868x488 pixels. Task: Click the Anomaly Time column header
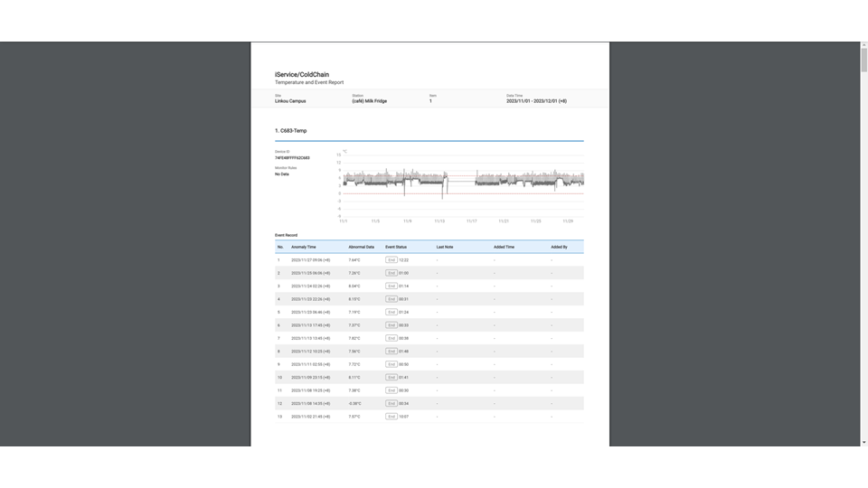point(303,247)
